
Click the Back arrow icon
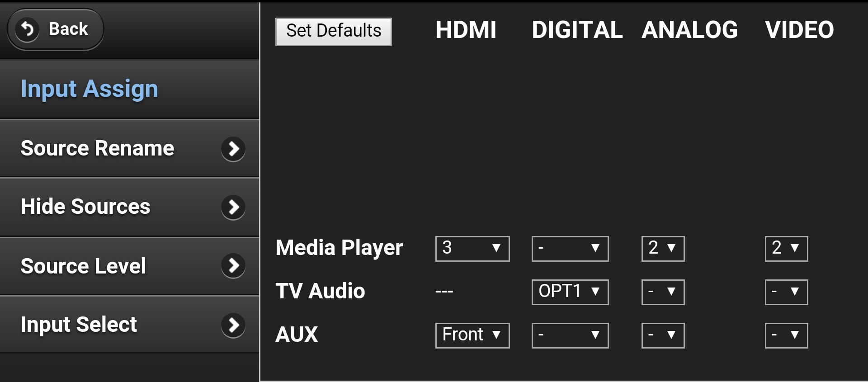[28, 29]
